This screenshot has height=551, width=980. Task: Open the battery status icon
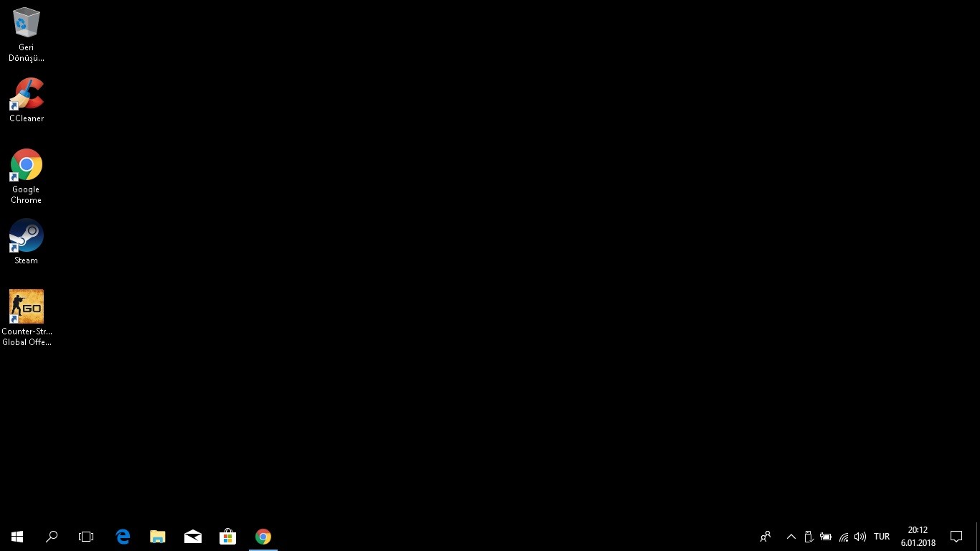pyautogui.click(x=826, y=537)
